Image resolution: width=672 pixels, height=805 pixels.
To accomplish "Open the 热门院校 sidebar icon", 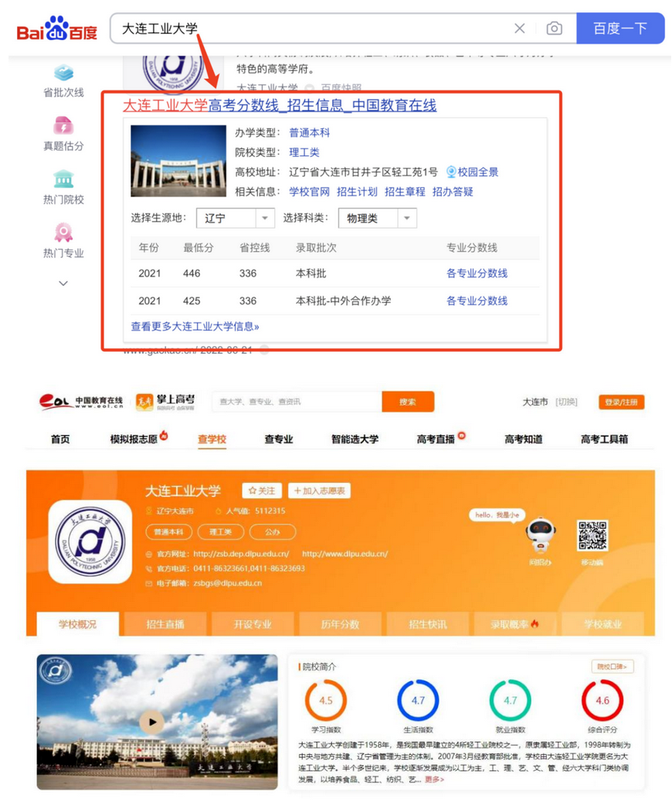I will coord(63,179).
